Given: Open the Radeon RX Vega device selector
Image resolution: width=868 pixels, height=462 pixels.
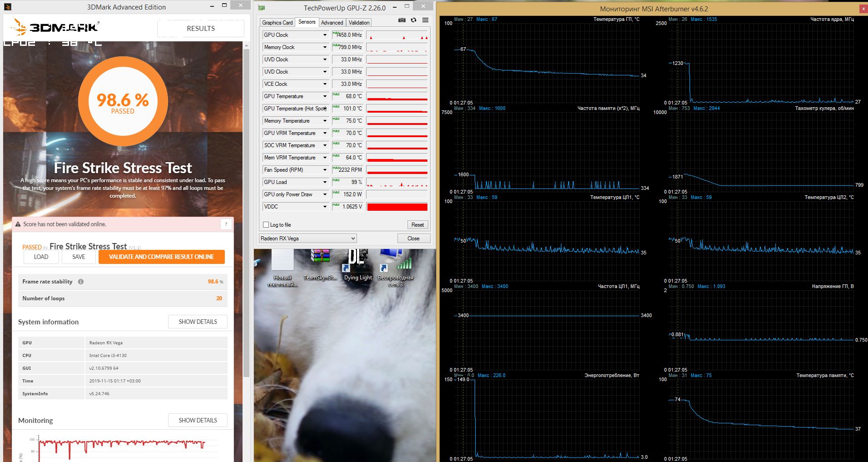Looking at the screenshot, I should (308, 238).
